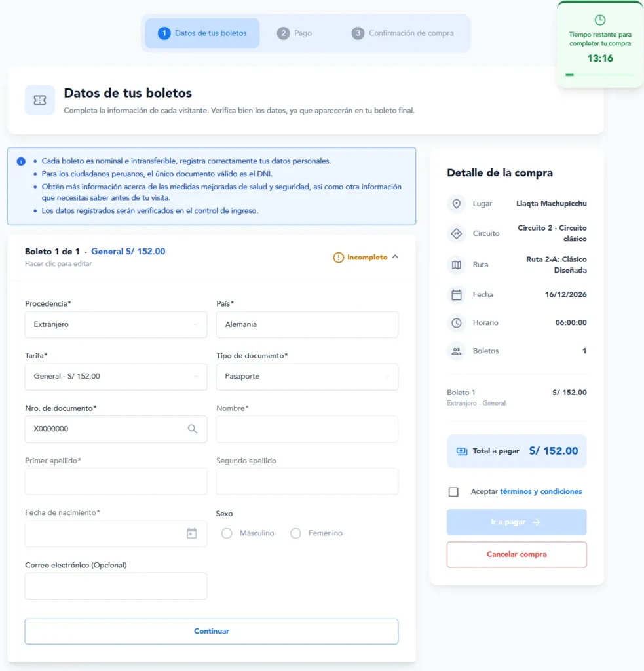Click the Llaqta Machupicchu place value
Image resolution: width=644 pixels, height=671 pixels.
pos(551,204)
